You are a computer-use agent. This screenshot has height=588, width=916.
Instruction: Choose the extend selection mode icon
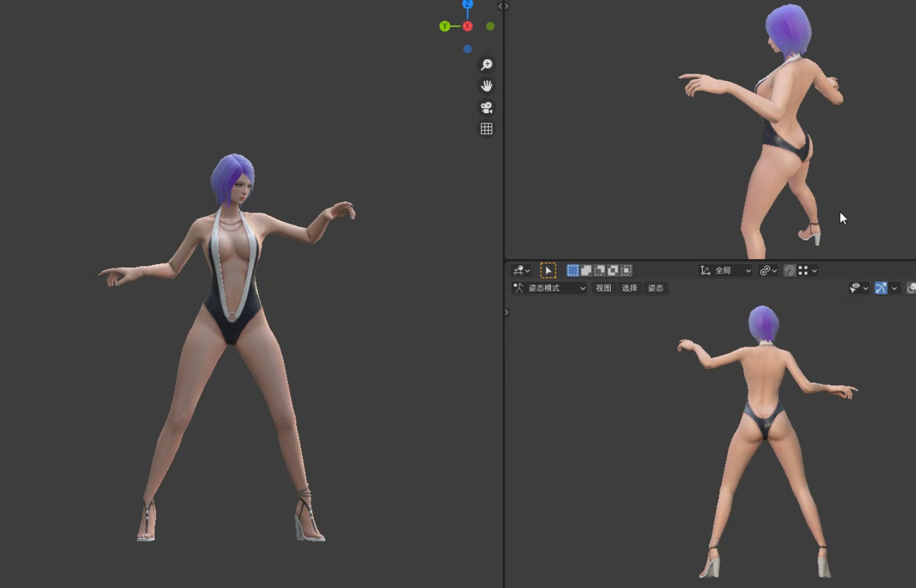[586, 270]
